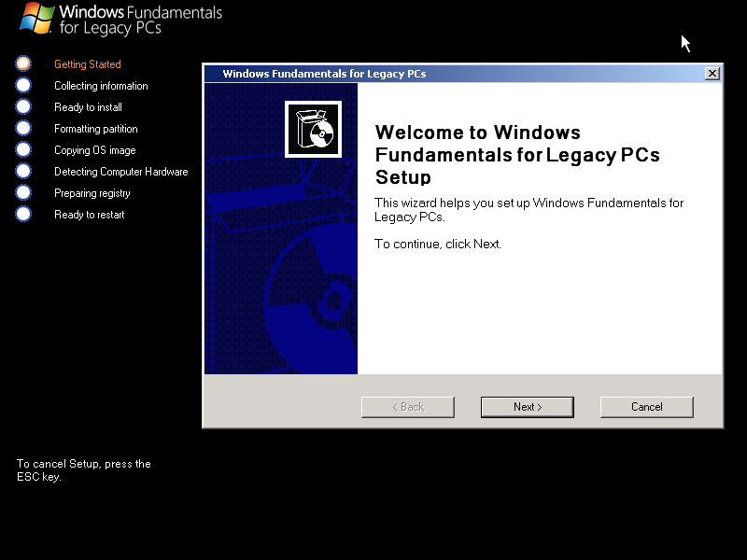
Task: Select the Ready to restart step circle
Action: (x=23, y=214)
